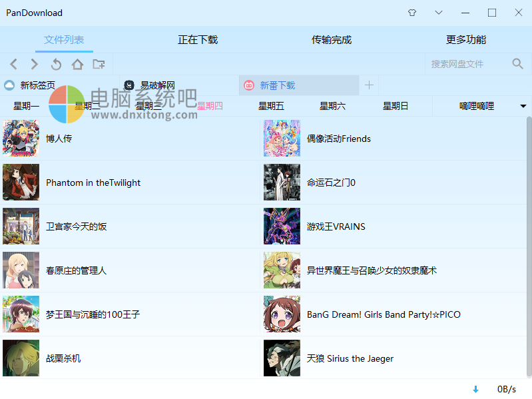Open 更多功能 tab
The width and height of the screenshot is (532, 399).
click(x=466, y=40)
